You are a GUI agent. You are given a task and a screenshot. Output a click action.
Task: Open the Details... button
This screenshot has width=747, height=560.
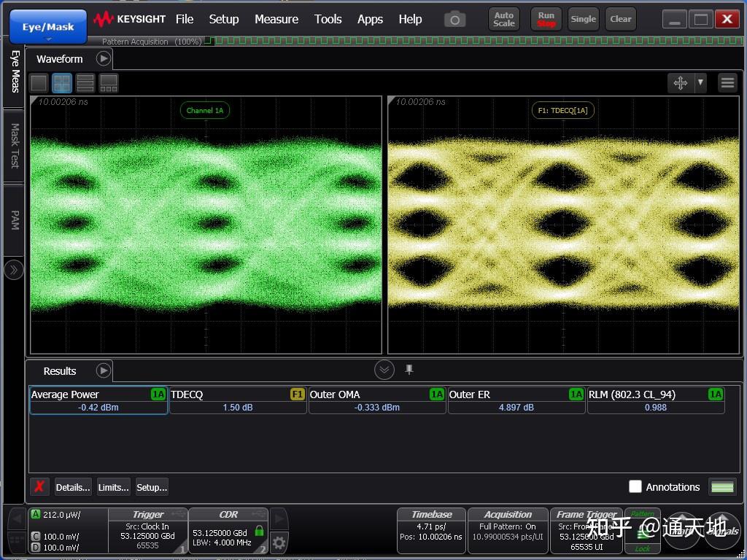[73, 487]
